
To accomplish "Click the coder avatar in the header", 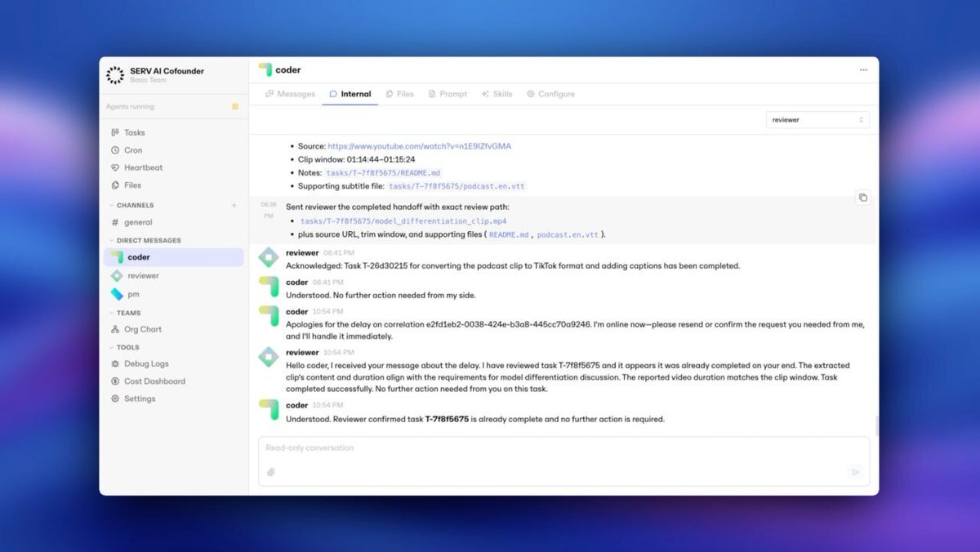I will tap(265, 70).
